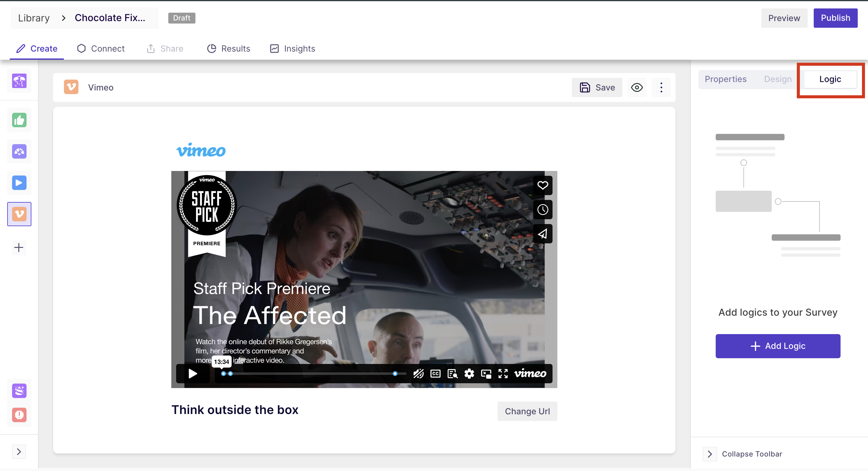Click the Vimeo logo in player controls
This screenshot has width=868, height=471.
(x=530, y=373)
